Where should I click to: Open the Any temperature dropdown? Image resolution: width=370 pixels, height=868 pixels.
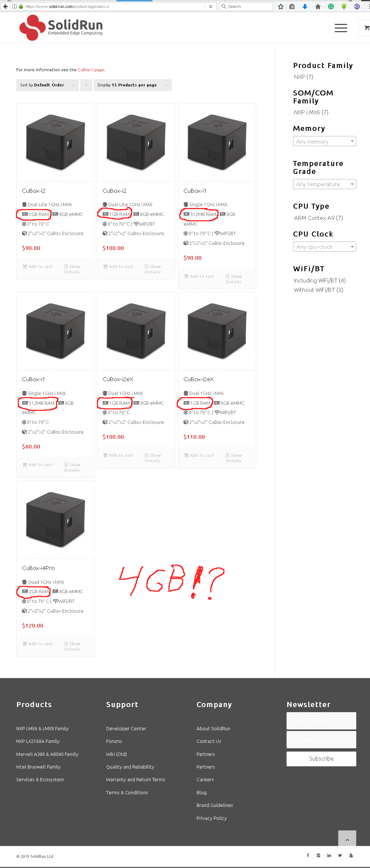click(324, 184)
